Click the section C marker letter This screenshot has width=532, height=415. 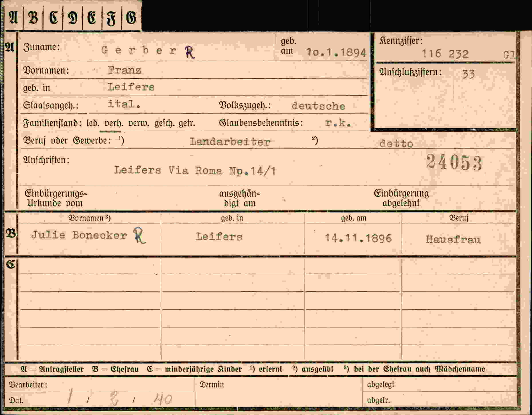click(x=11, y=264)
